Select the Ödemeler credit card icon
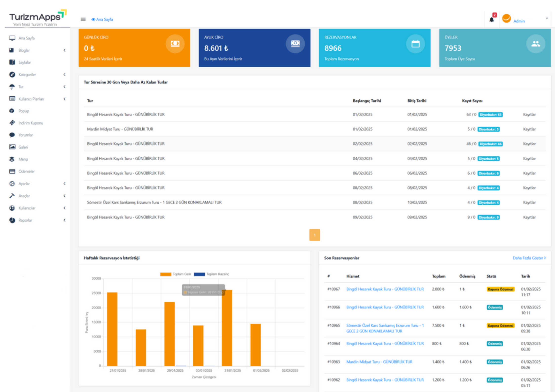555x392 pixels. (x=12, y=171)
